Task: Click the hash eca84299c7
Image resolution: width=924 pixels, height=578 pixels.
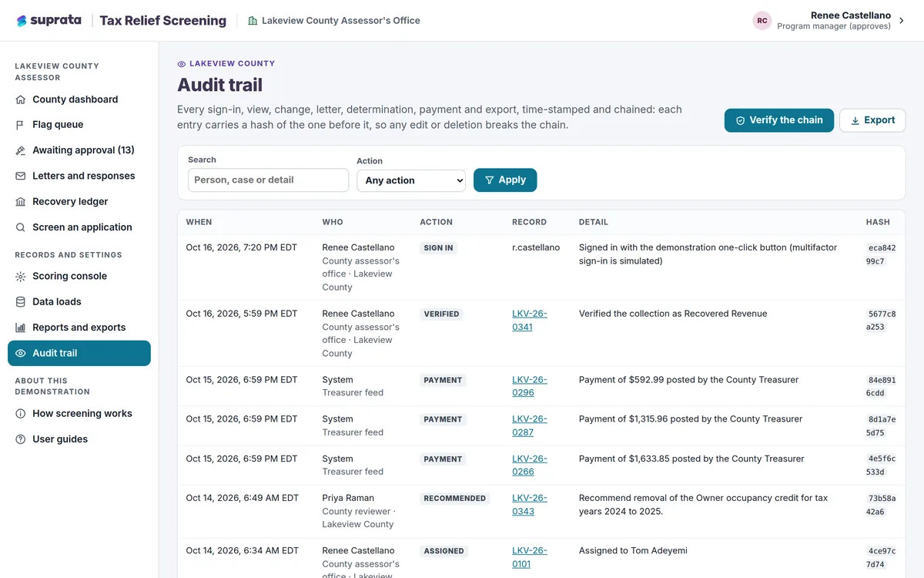Action: [881, 255]
